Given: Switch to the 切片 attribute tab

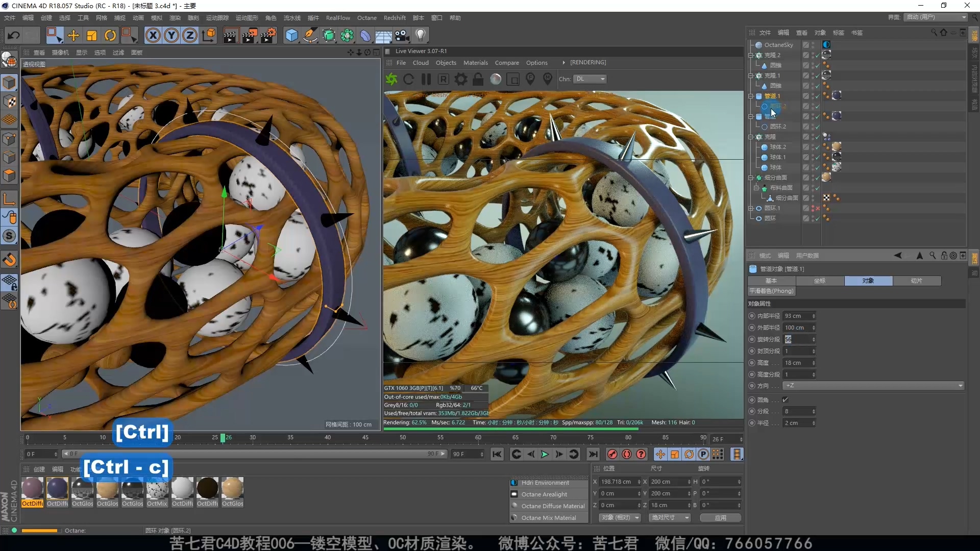Looking at the screenshot, I should (x=917, y=281).
